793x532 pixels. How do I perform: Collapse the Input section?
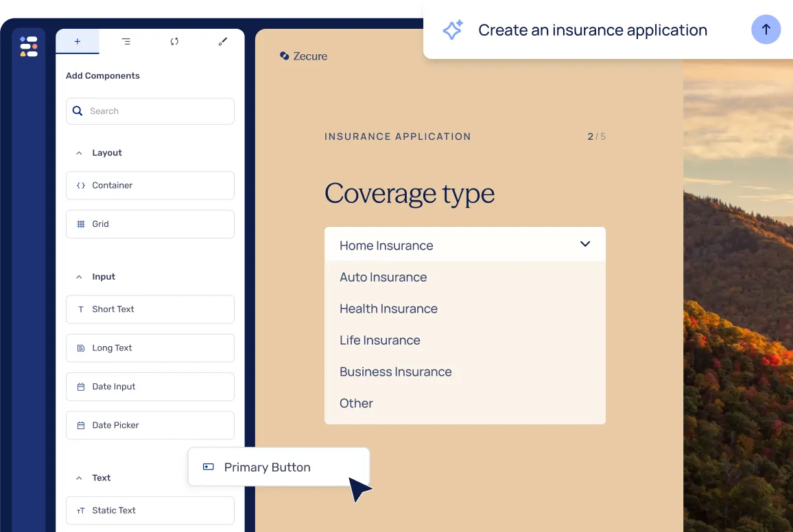[x=79, y=277]
